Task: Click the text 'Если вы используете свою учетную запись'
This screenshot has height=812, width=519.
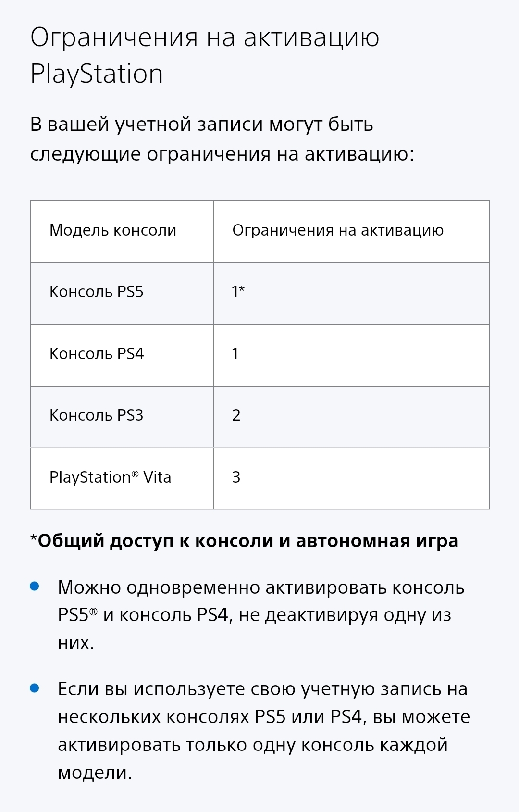Action: pyautogui.click(x=262, y=689)
